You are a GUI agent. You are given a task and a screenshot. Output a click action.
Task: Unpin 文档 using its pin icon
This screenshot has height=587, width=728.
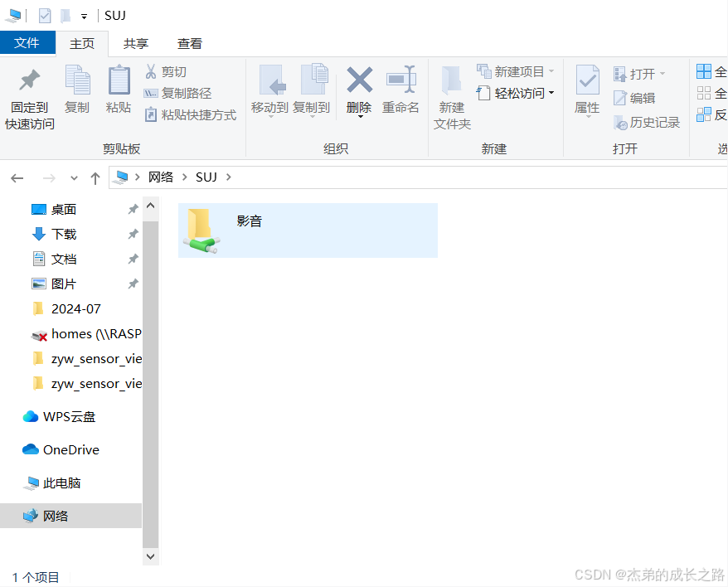coord(133,260)
